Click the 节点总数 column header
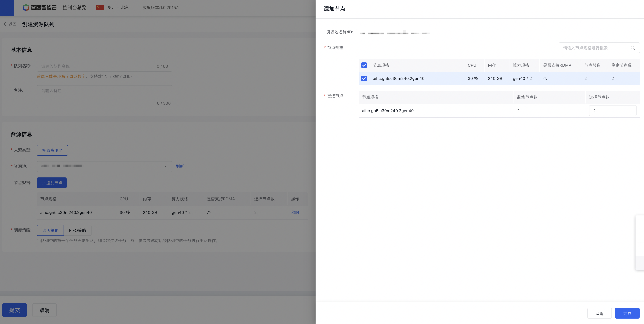Screen dimensions: 644x324 (x=592, y=65)
